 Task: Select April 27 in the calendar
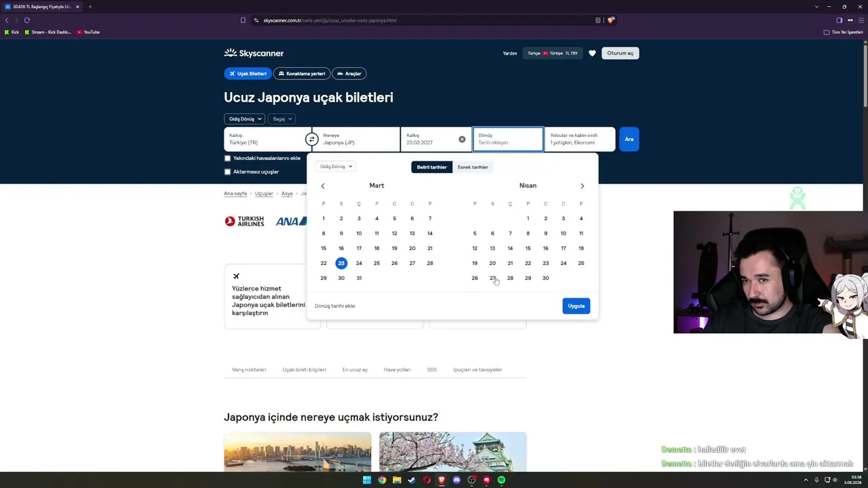[x=492, y=278]
